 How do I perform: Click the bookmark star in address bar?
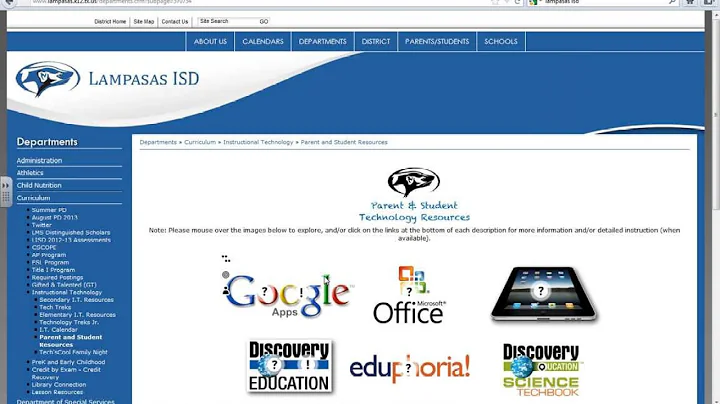(x=495, y=2)
